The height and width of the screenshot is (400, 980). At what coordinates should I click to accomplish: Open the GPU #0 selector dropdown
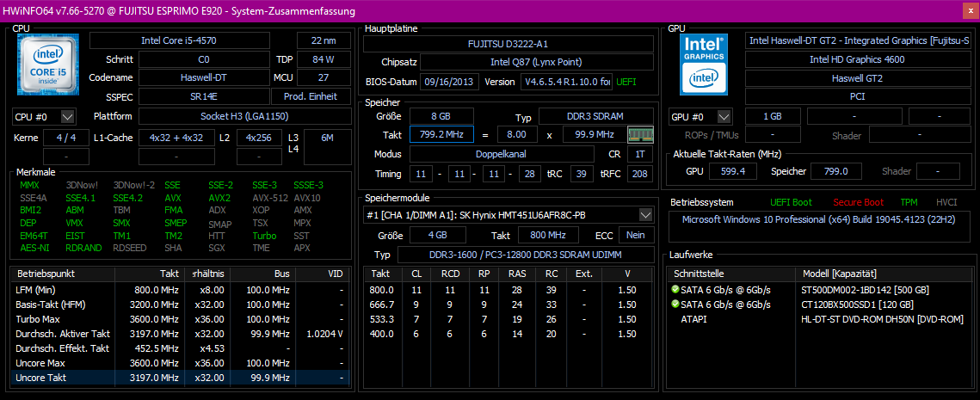point(724,117)
